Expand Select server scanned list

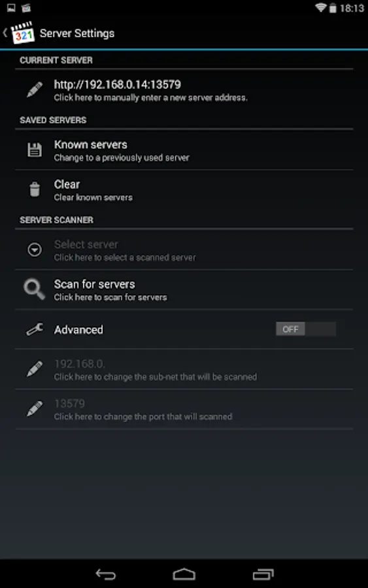tap(184, 250)
